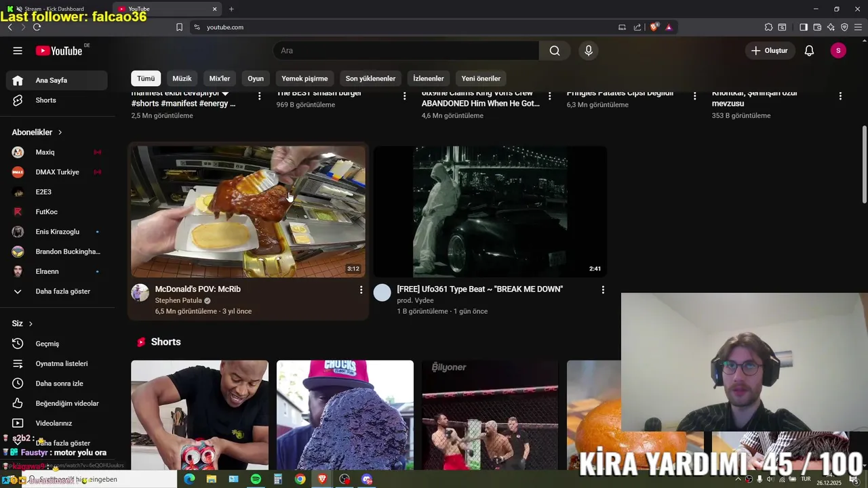Open options for BEST smash burger video
Image resolution: width=868 pixels, height=488 pixels.
(404, 96)
